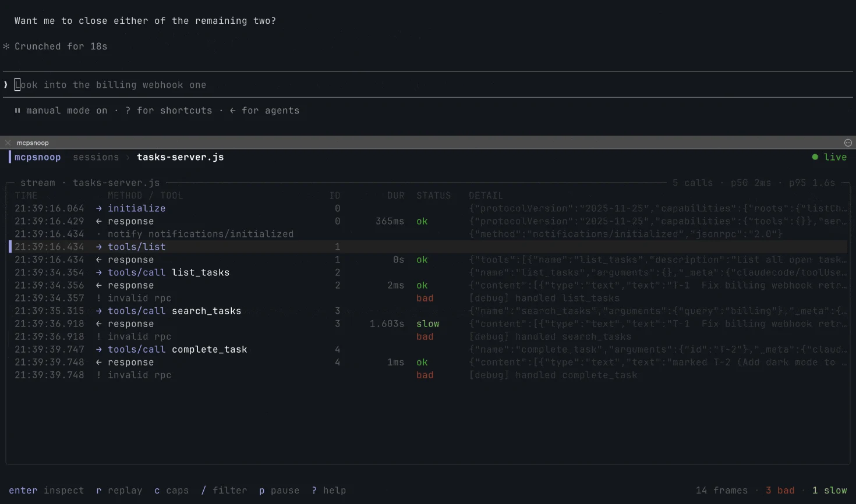Screen dimensions: 856x504
Task: Click the '1 slow' counter in status bar
Action: pos(829,491)
